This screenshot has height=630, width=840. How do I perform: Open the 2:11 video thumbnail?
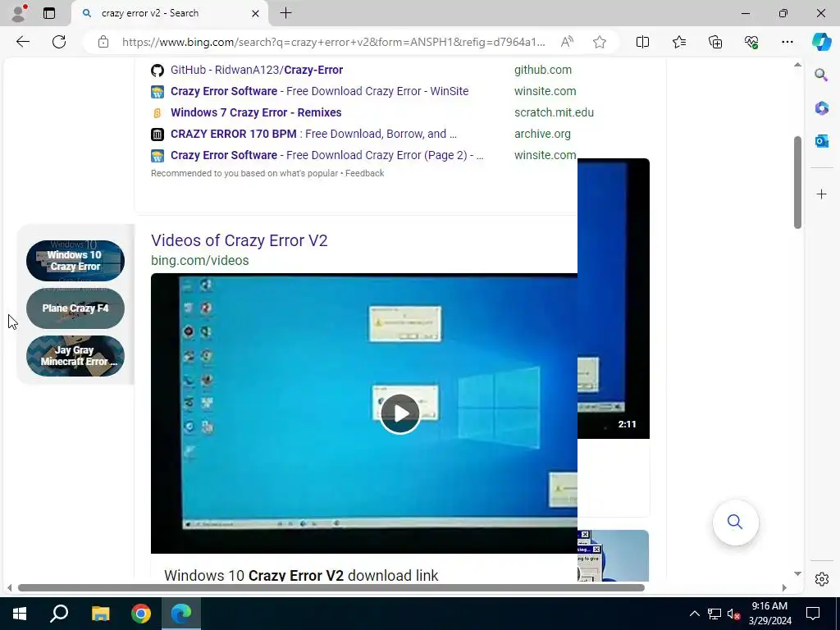(x=614, y=299)
